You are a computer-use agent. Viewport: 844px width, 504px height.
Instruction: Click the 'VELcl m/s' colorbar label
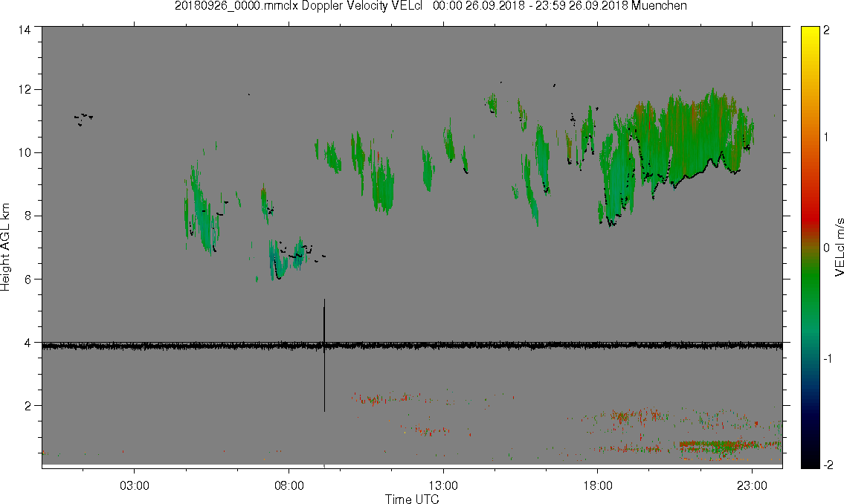[839, 247]
